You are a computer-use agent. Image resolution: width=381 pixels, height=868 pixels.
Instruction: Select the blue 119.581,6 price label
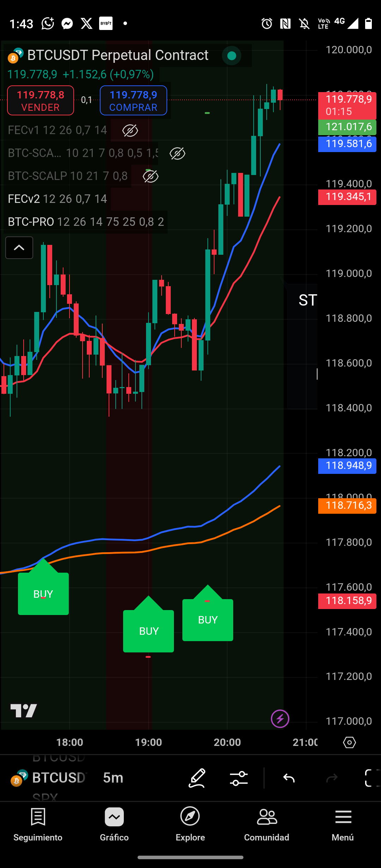[347, 144]
